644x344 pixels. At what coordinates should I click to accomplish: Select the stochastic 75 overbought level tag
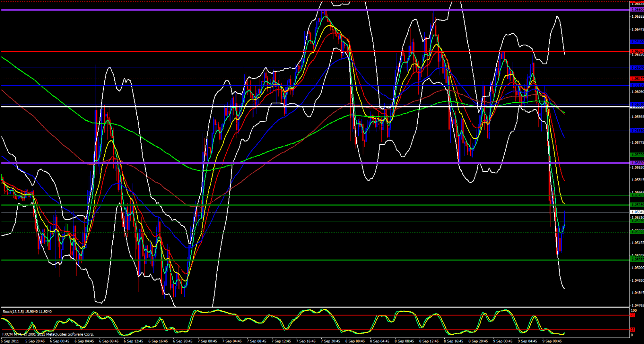tap(633, 315)
